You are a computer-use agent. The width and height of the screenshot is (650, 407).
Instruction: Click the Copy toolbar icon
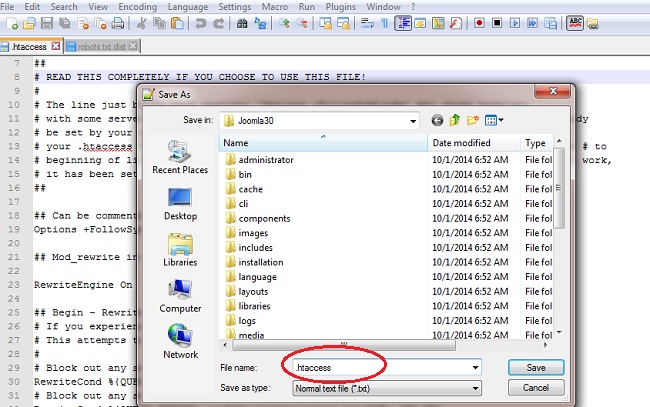(159, 23)
